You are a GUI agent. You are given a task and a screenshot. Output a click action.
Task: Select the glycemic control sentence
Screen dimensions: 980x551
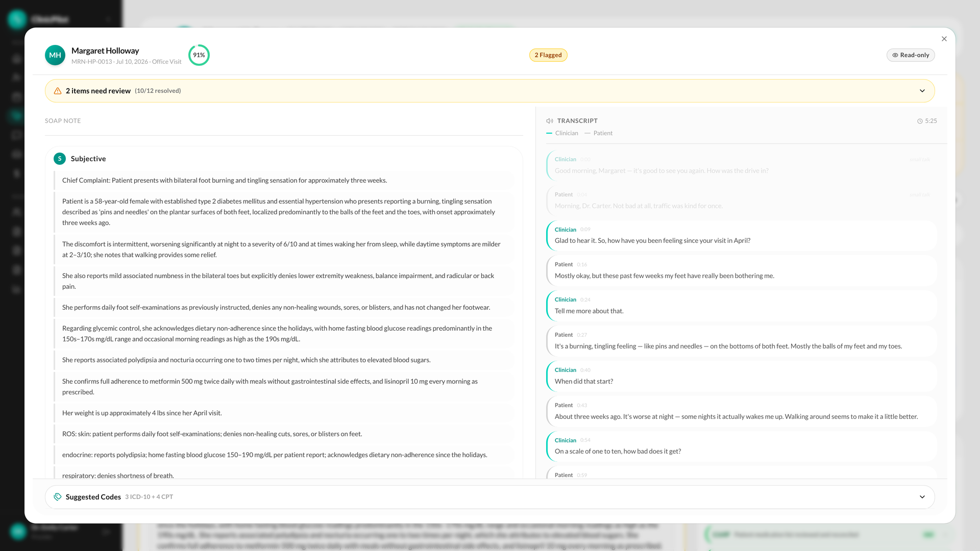(x=283, y=334)
